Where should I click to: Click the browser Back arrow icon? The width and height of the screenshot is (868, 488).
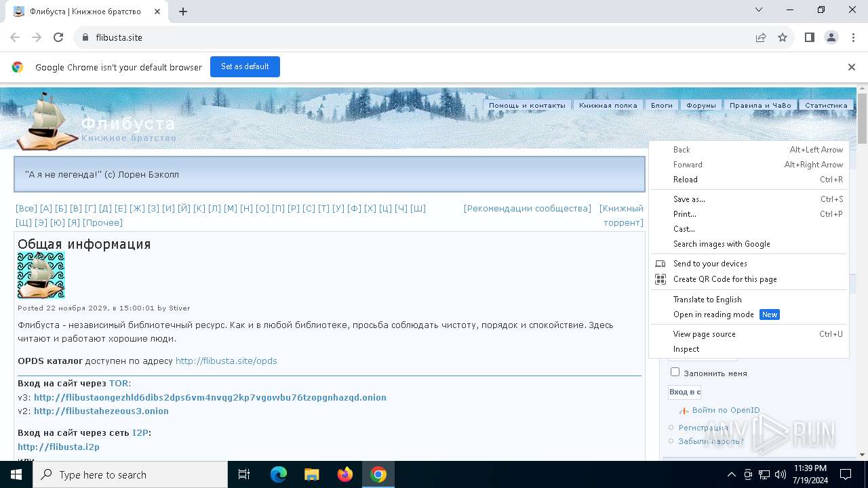tap(15, 37)
